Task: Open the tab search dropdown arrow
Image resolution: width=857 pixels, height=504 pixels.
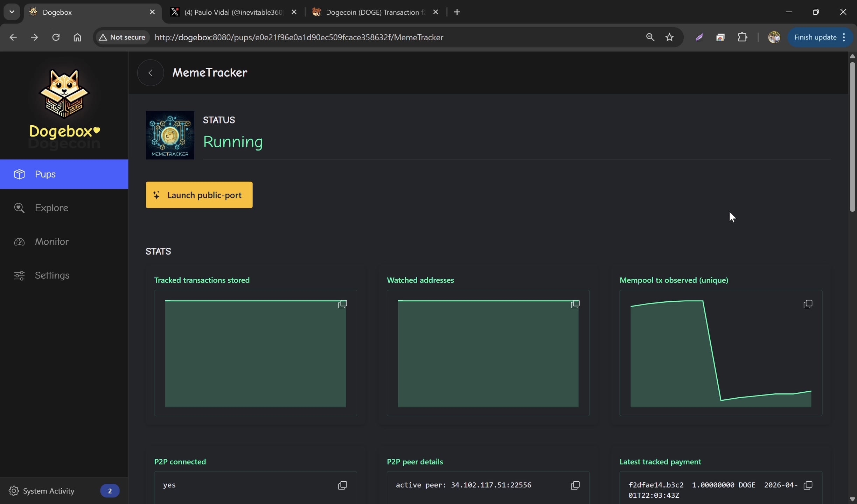Action: [x=12, y=12]
